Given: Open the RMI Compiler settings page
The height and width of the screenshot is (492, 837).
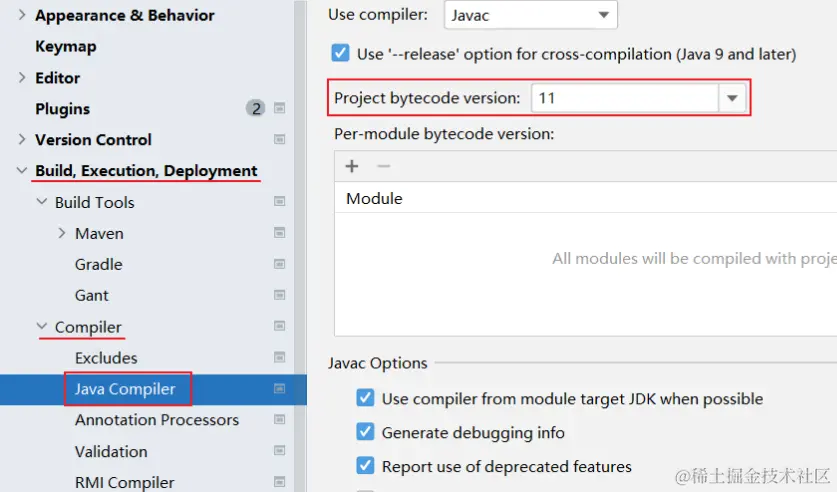Looking at the screenshot, I should (x=124, y=482).
